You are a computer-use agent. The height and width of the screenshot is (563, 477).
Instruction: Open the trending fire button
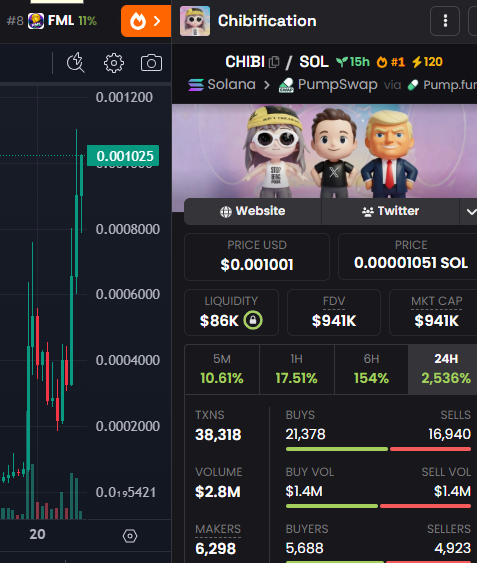coord(146,21)
